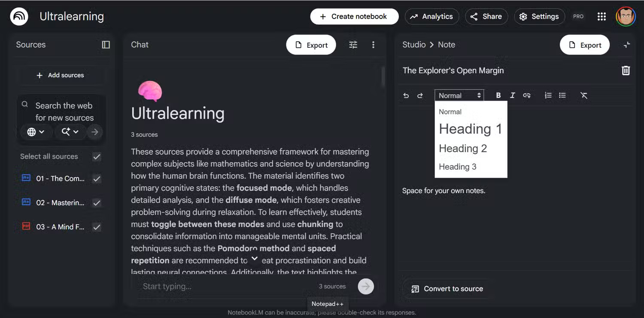Open the Google apps grid
644x318 pixels.
[601, 16]
